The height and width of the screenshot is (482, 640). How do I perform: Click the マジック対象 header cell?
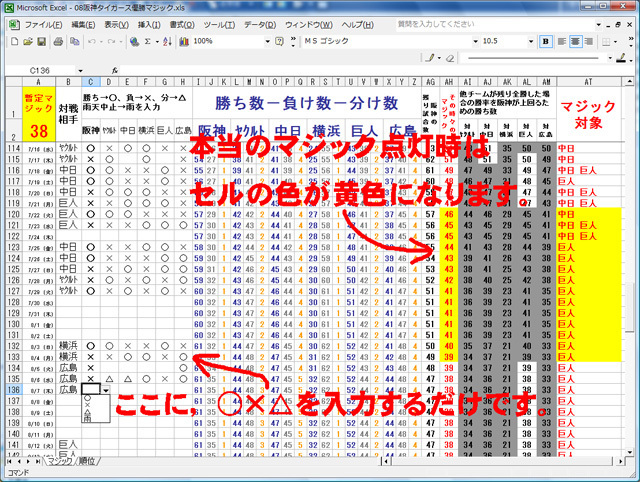pyautogui.click(x=588, y=114)
